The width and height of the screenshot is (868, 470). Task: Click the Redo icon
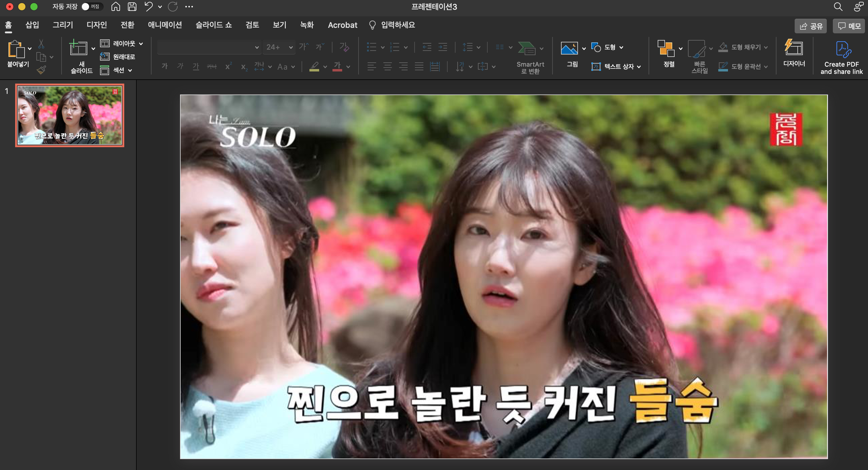[x=173, y=7]
